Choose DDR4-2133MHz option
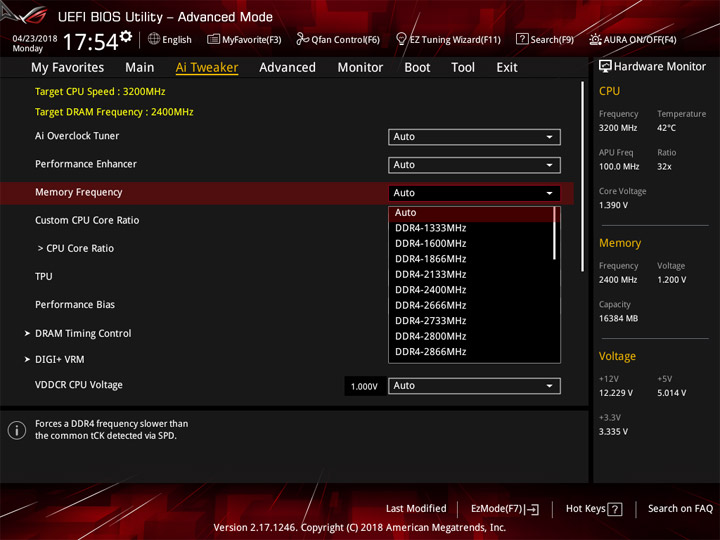720x540 pixels. tap(472, 275)
